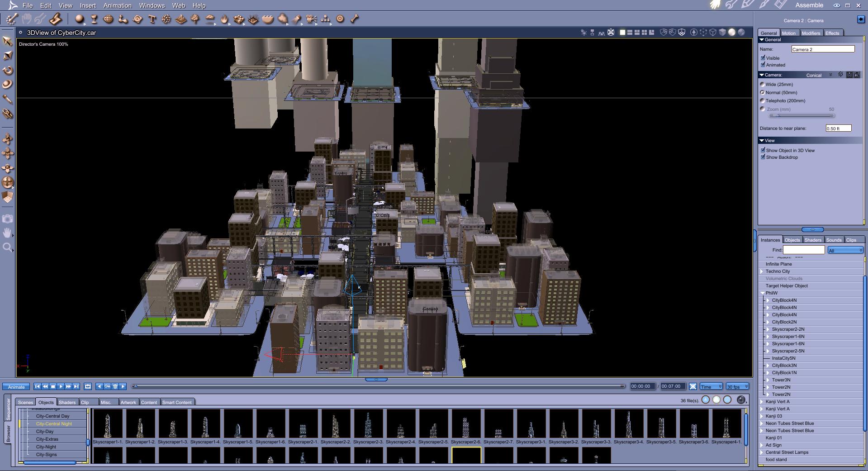Stop the animation playback
This screenshot has width=868, height=471.
(53, 386)
